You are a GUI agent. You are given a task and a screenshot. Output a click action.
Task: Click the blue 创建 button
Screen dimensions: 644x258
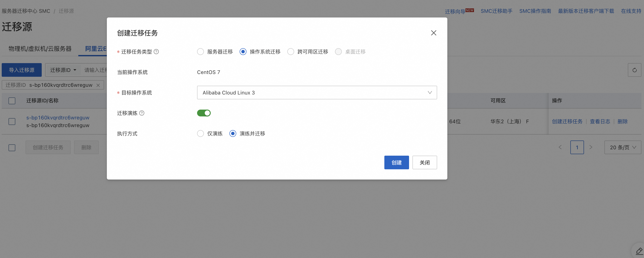click(x=396, y=162)
